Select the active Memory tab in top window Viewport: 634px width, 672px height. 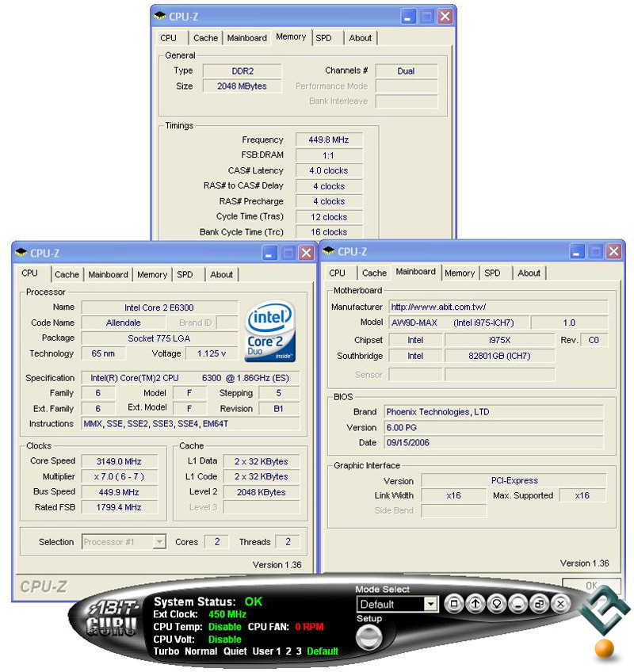pyautogui.click(x=291, y=37)
